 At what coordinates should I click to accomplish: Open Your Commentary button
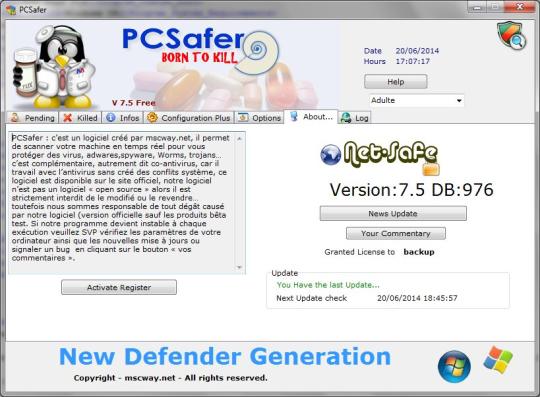pyautogui.click(x=396, y=233)
